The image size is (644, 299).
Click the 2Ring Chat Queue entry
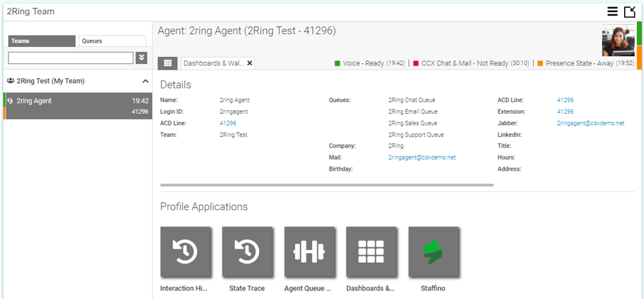(x=412, y=100)
